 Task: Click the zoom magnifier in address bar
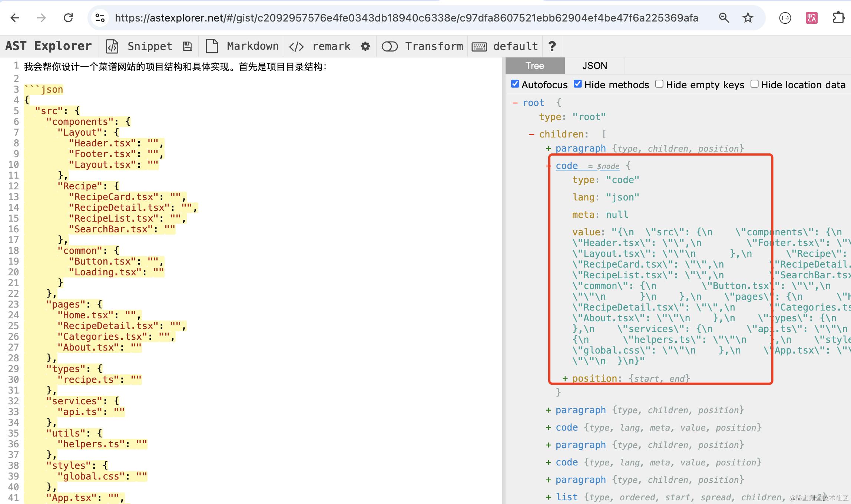724,17
